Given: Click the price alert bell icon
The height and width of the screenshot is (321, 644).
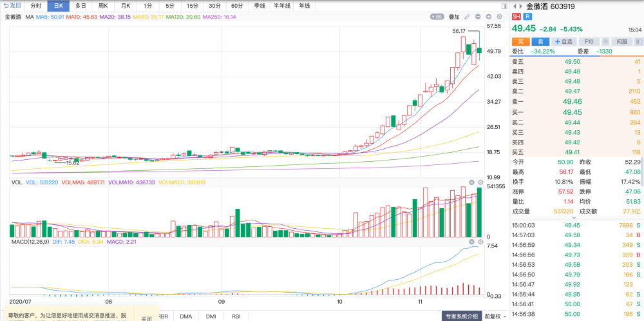Looking at the screenshot, I should pos(605,41).
